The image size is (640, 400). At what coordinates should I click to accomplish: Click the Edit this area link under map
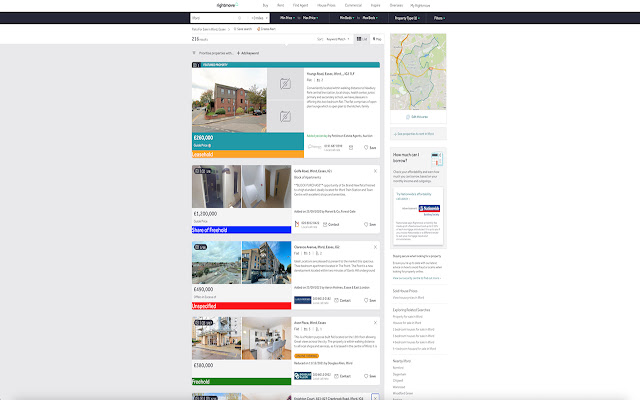[418, 117]
